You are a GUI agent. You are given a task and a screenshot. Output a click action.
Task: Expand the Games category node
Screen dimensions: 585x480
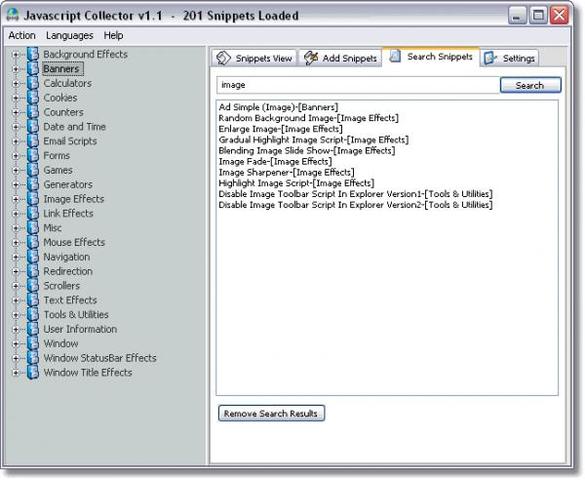point(15,170)
